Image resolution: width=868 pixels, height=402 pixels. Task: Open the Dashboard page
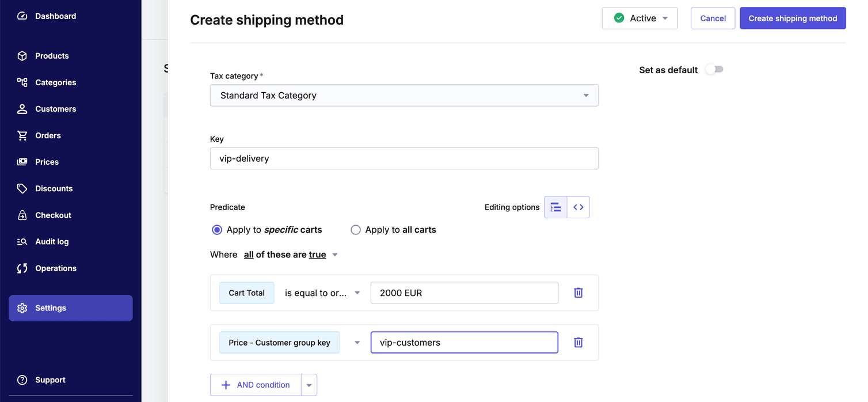pos(55,16)
